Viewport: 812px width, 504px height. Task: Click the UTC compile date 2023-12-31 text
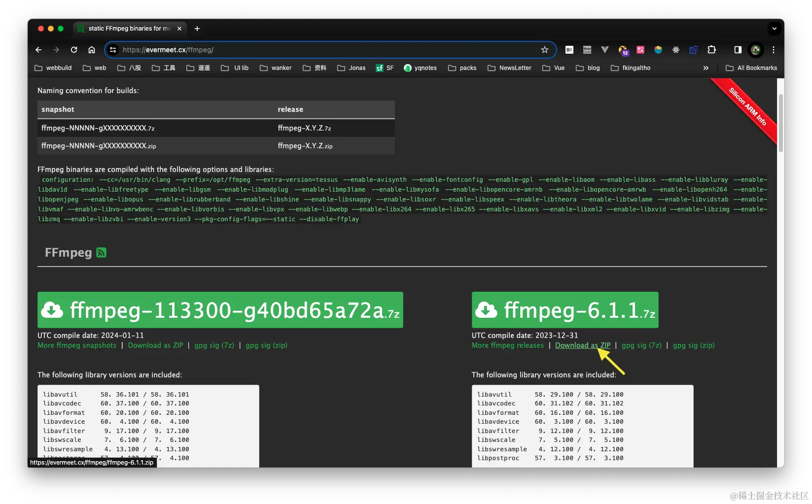coord(525,335)
